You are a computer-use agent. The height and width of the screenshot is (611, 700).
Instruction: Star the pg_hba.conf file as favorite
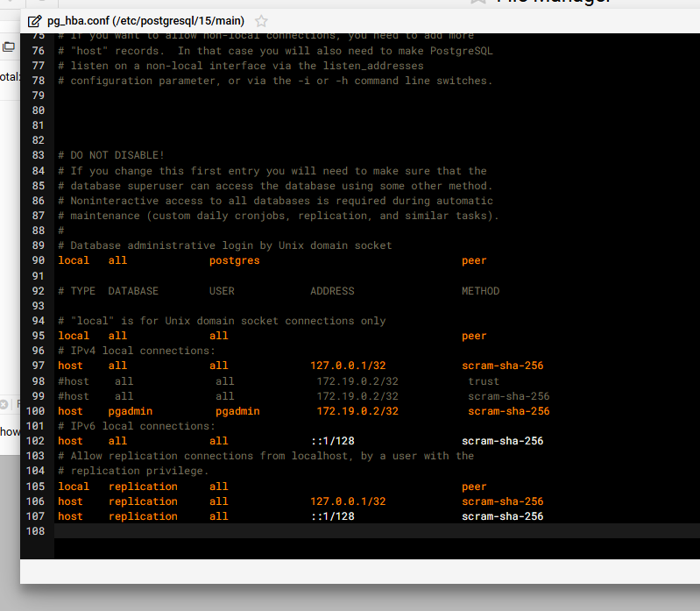point(261,21)
